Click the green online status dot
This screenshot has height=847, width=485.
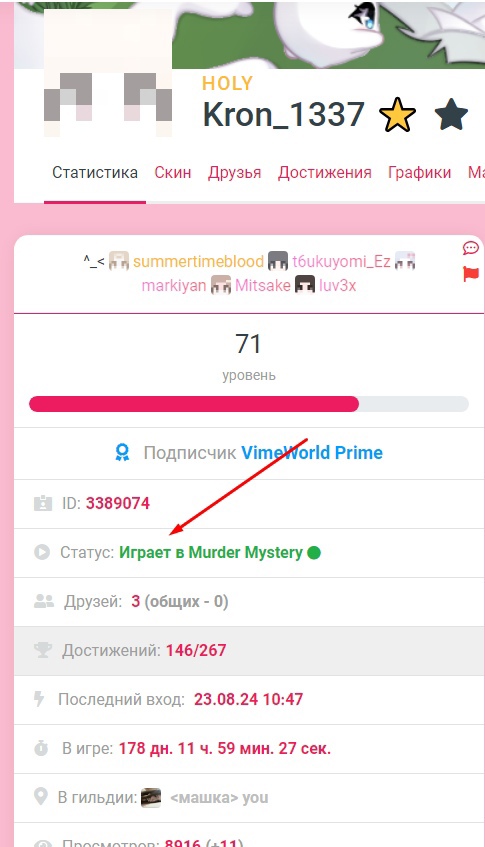pos(314,553)
